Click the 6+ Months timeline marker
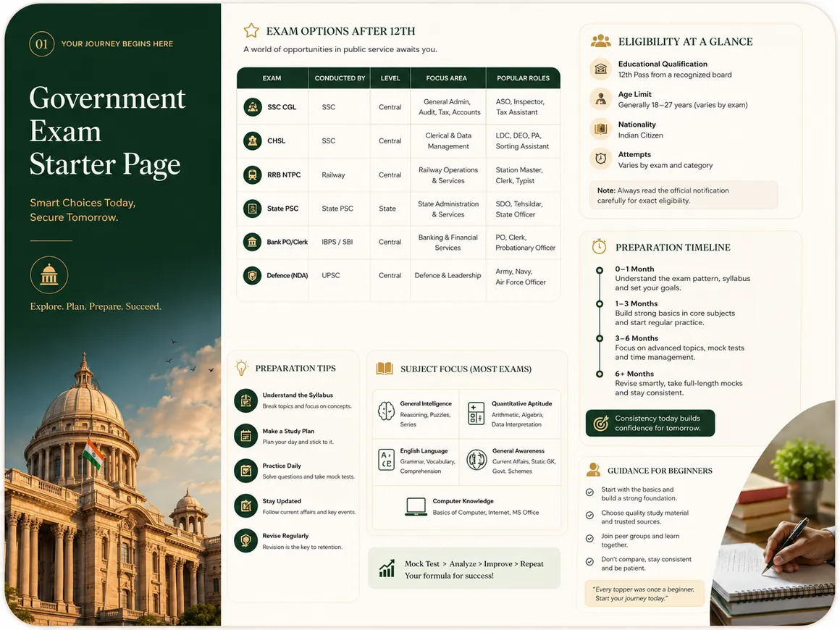Screen dimensions: 840x630 pos(600,374)
